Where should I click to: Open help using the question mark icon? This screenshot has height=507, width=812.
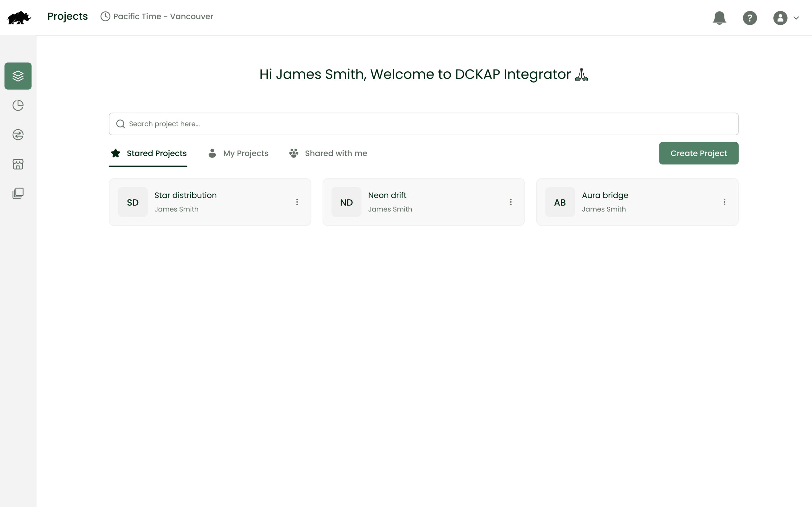750,18
